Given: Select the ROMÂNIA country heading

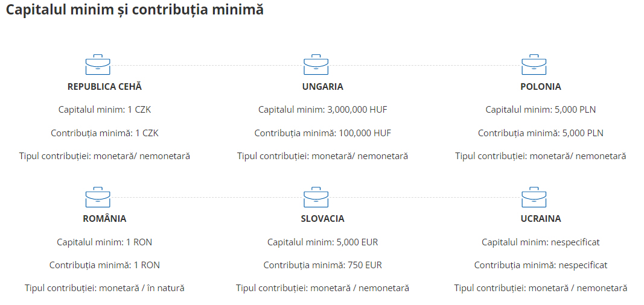Looking at the screenshot, I should click(104, 219).
